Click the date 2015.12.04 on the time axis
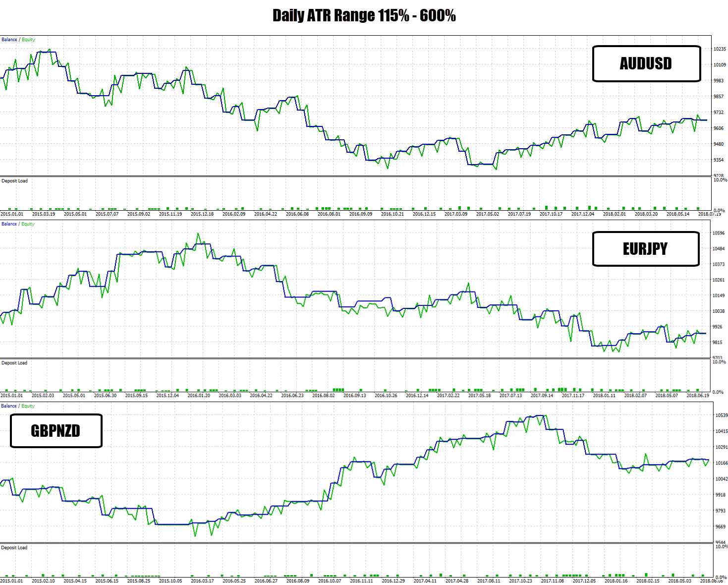Viewport: 728px width, 585px height. 168,396
